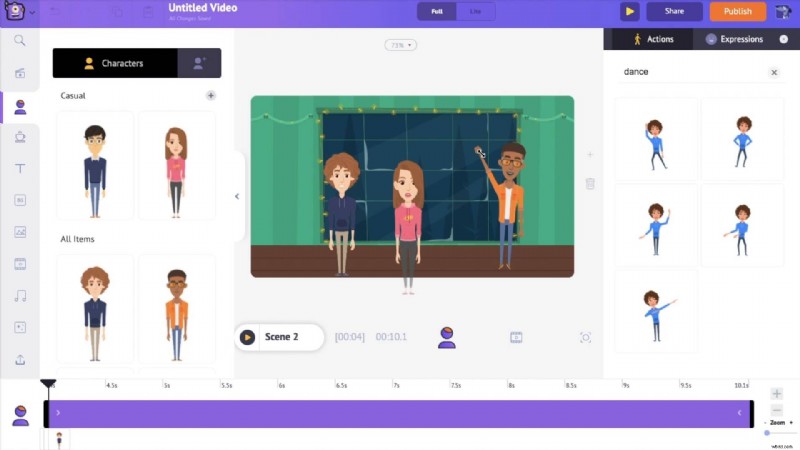The height and width of the screenshot is (450, 800).
Task: Expand the logo menu chevron
Action: tap(32, 12)
